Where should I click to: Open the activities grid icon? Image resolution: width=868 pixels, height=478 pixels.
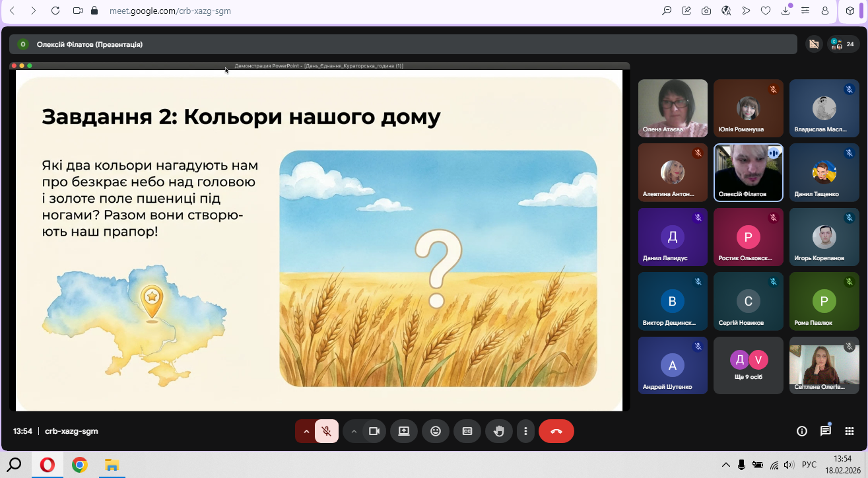click(x=850, y=431)
